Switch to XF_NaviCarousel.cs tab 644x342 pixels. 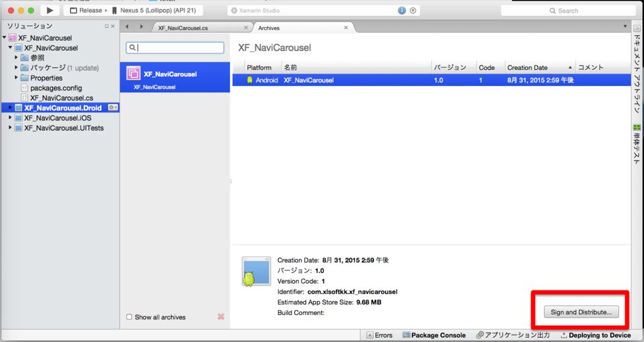pos(183,28)
